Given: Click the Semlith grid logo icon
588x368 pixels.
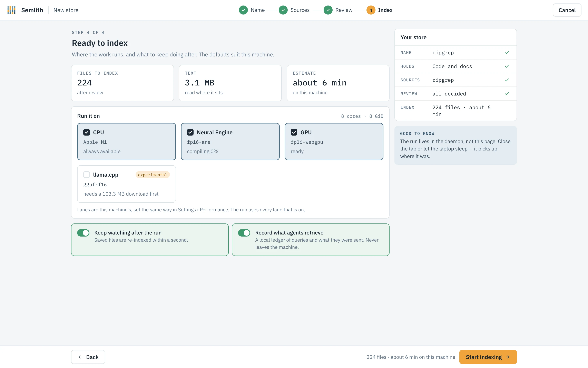Looking at the screenshot, I should [x=11, y=10].
